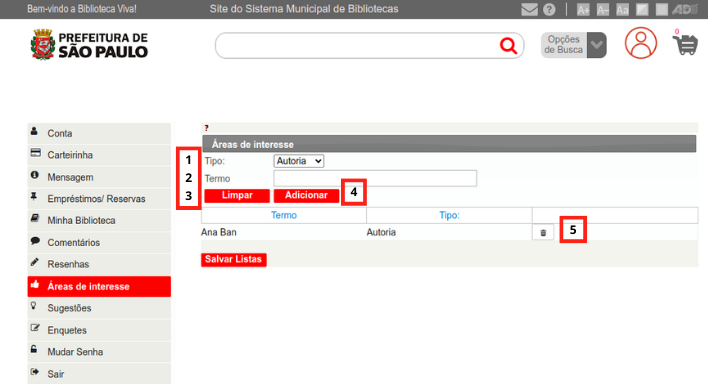This screenshot has width=708, height=384.
Task: Open Sugestões in the sidebar
Action: [99, 308]
